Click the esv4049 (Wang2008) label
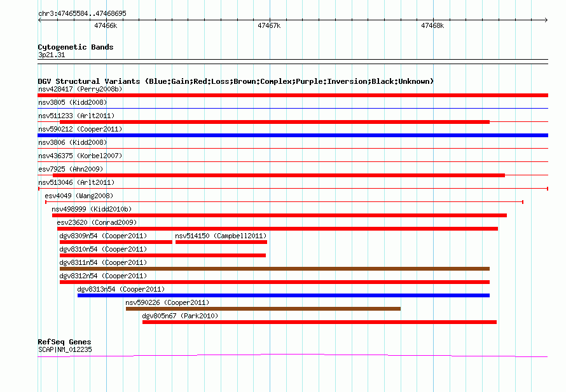Screen dimensions: 566x392 click(79, 196)
